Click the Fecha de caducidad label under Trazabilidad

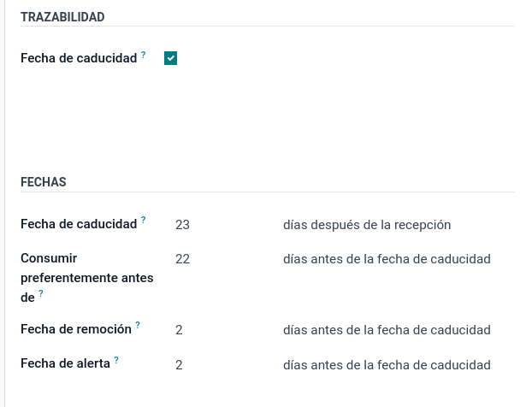(x=79, y=58)
